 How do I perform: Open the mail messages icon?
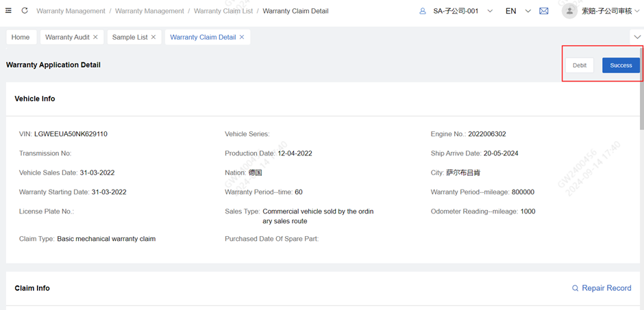tap(544, 11)
